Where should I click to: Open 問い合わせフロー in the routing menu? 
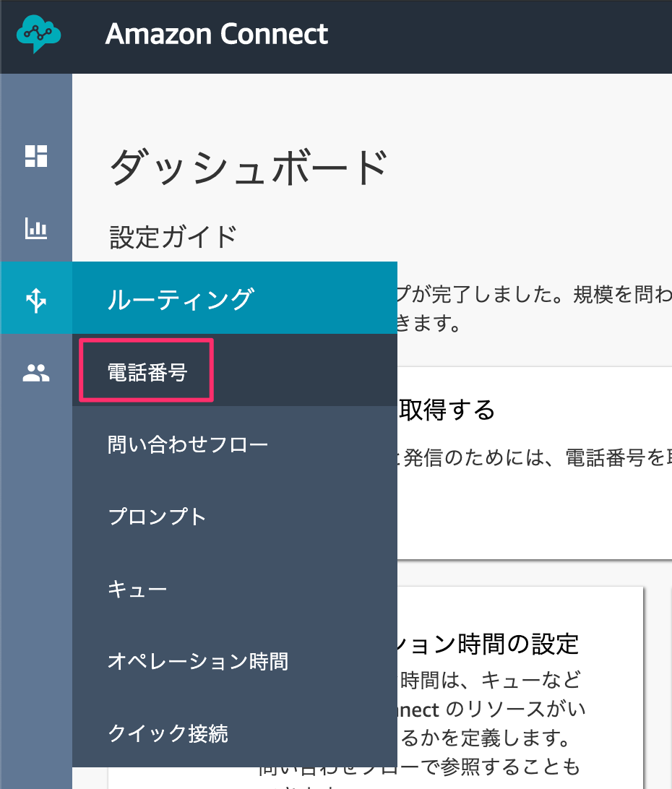pyautogui.click(x=187, y=445)
